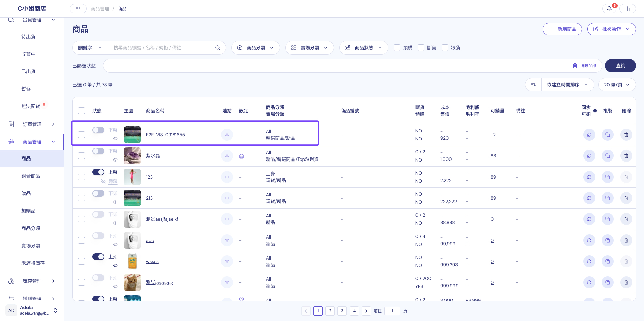This screenshot has width=644, height=321.
Task: Click the 查詢 search button
Action: pyautogui.click(x=620, y=66)
